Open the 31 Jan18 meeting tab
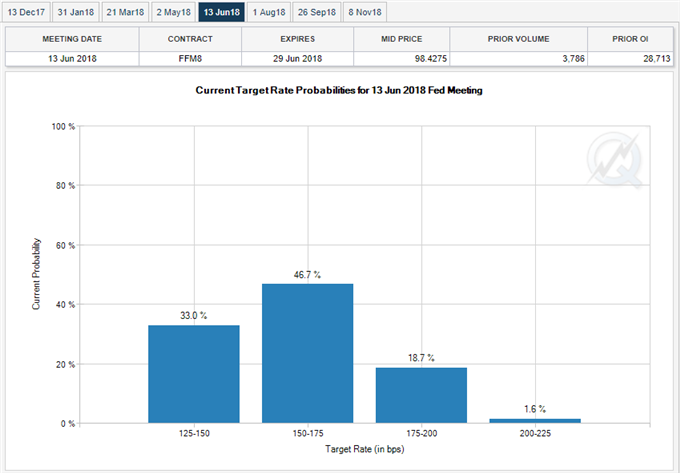Viewport: 680px width, 473px height. click(75, 12)
